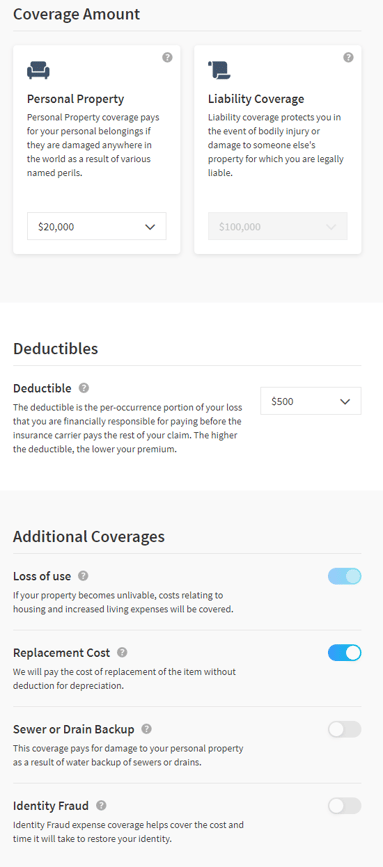The image size is (383, 867).
Task: Click the sofa icon for Personal Property
Action: pyautogui.click(x=38, y=70)
